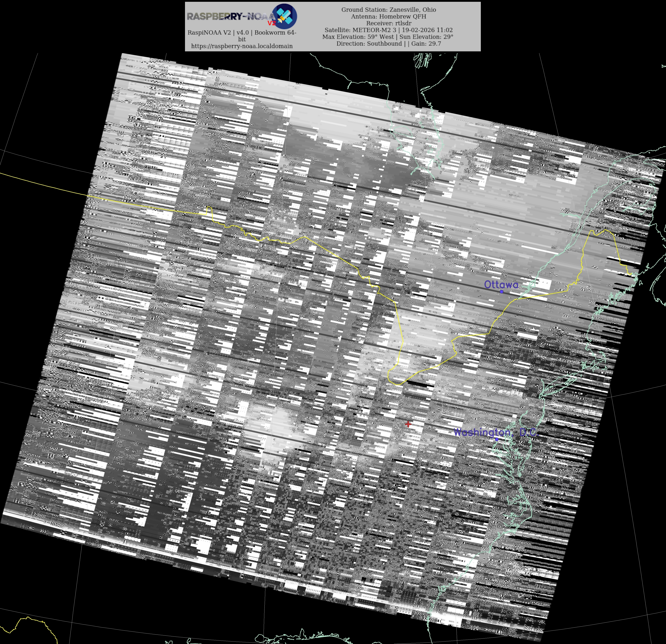The image size is (666, 644).
Task: Click the blue dot marking Ottawa
Action: click(502, 291)
